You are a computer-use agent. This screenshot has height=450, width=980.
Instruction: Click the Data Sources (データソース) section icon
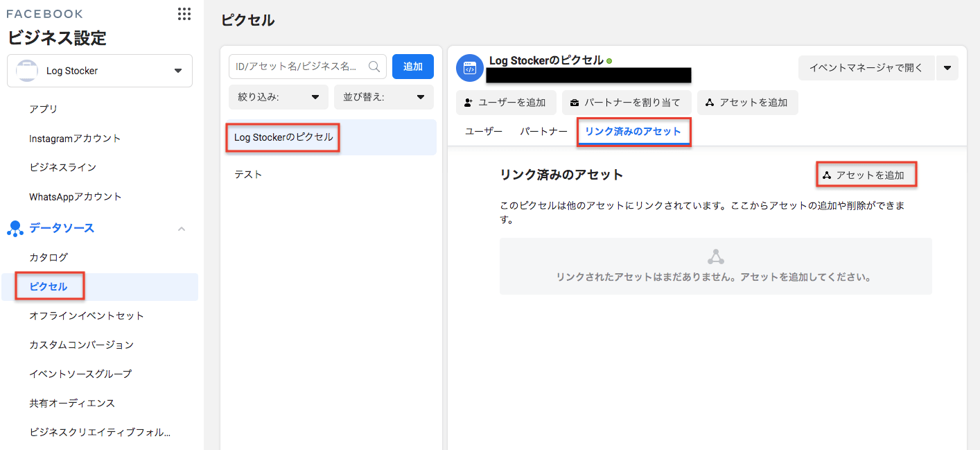15,228
